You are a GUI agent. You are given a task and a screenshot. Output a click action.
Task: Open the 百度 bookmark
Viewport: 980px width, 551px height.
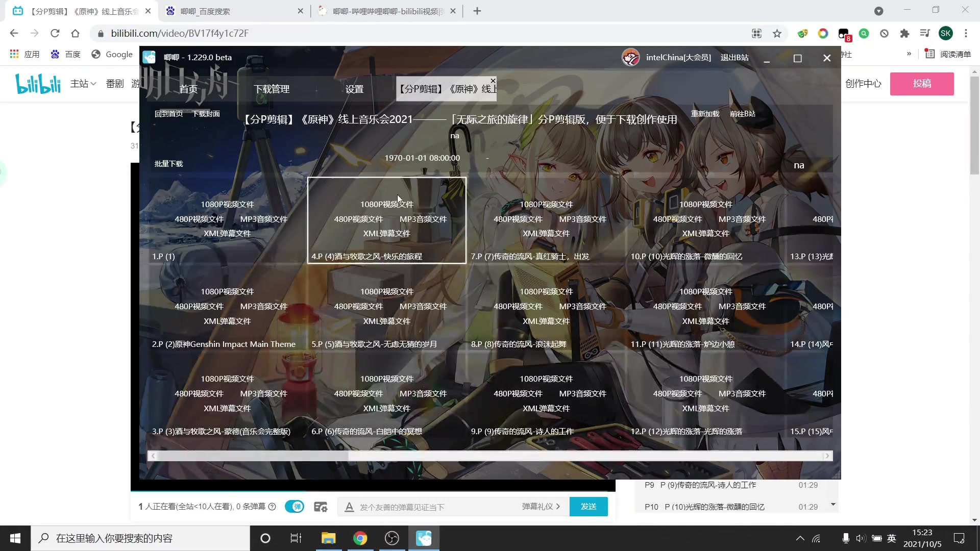(66, 54)
